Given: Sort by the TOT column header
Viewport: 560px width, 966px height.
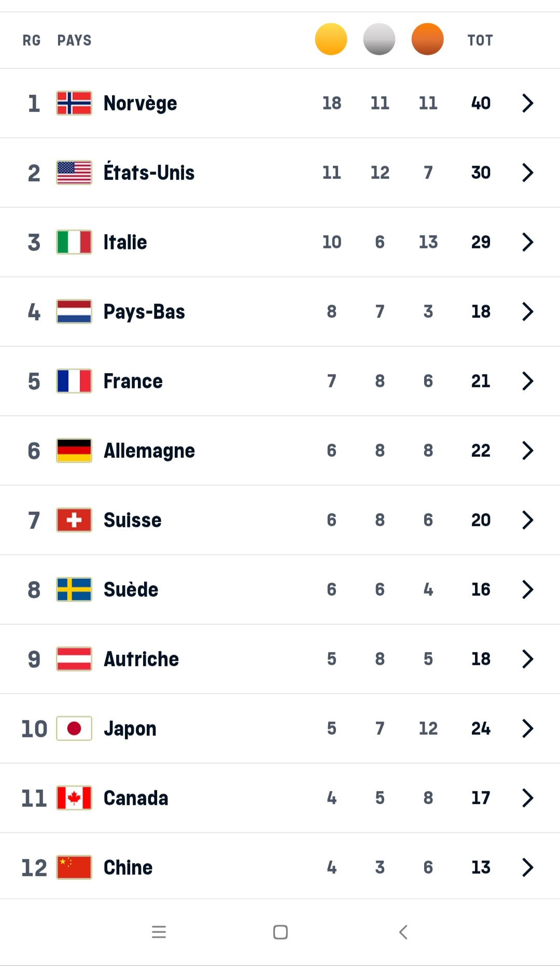Looking at the screenshot, I should tap(480, 40).
